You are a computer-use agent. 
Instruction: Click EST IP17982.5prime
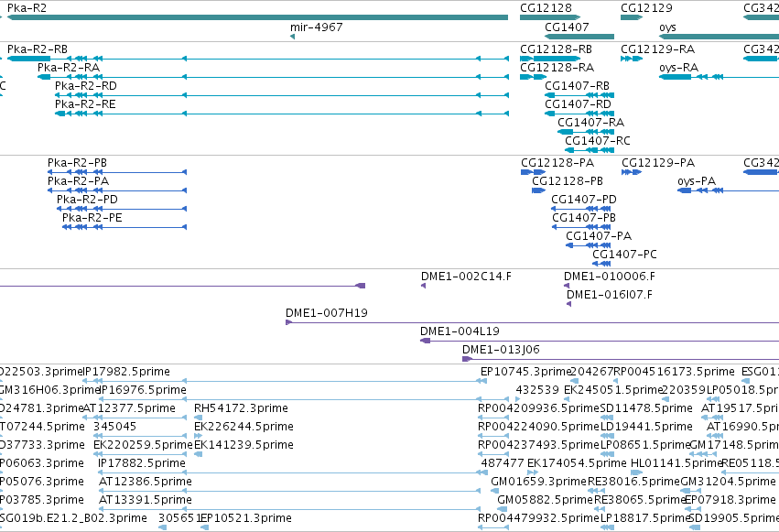[127, 372]
